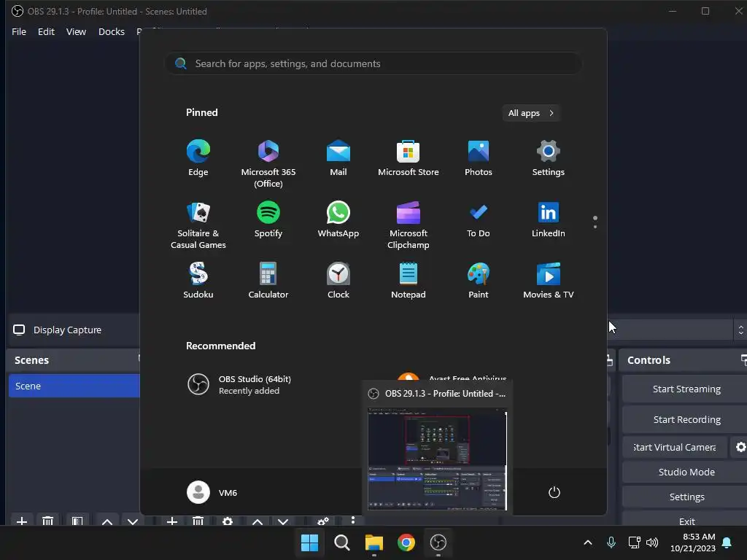Launch Microsoft Clipchamp

409,225
